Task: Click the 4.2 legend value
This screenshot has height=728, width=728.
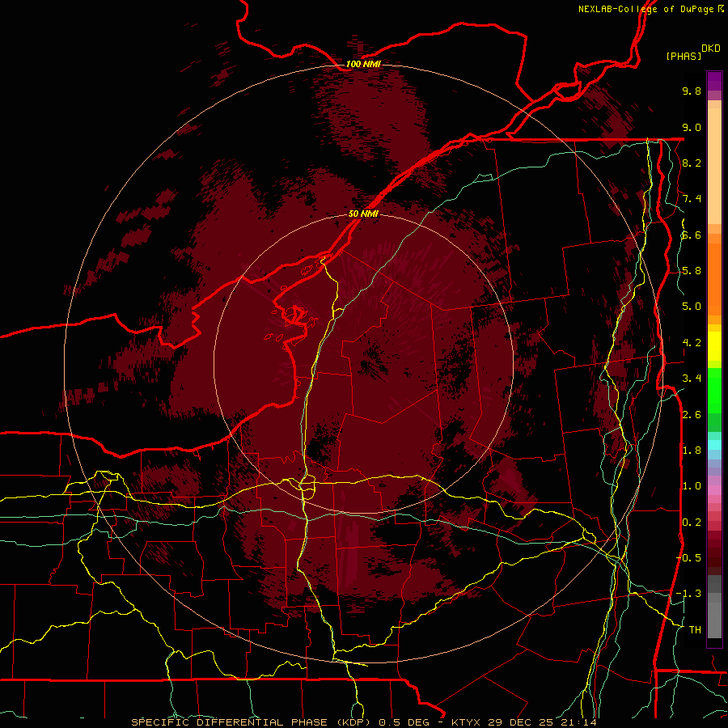Action: [692, 343]
